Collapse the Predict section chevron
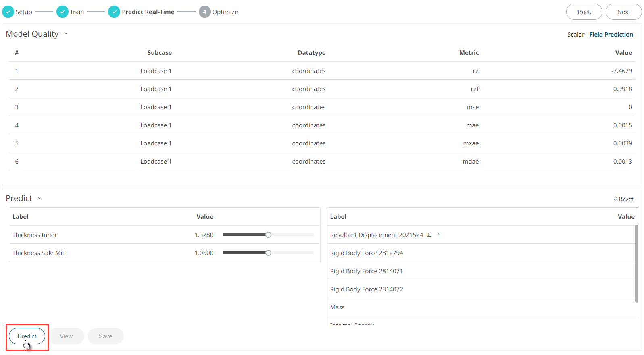Viewport: 644px width, 355px height. (x=39, y=198)
